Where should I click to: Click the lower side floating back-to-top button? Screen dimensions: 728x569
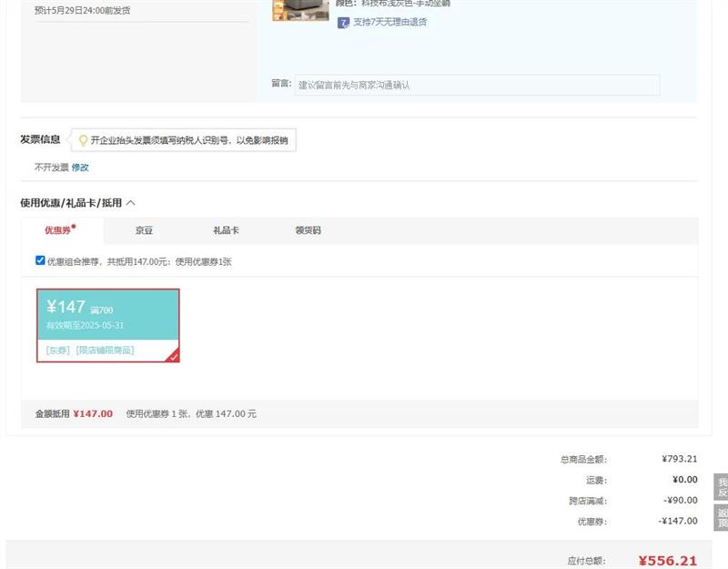(x=722, y=518)
